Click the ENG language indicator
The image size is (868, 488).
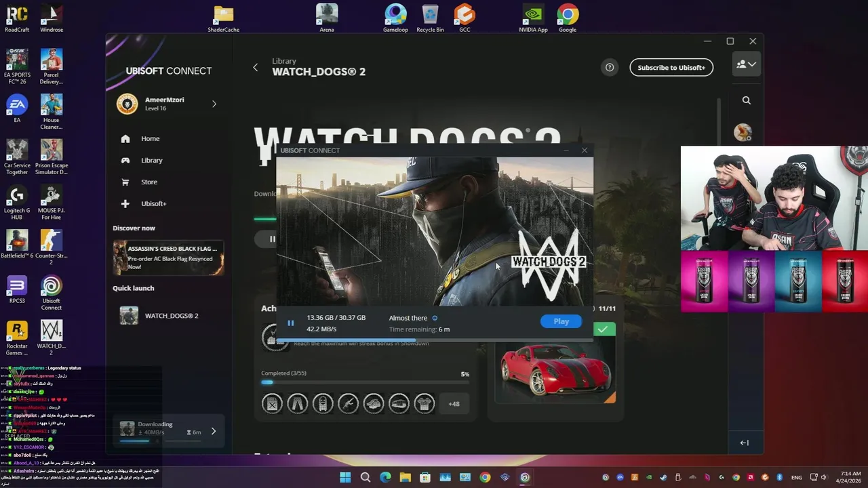pyautogui.click(x=797, y=477)
